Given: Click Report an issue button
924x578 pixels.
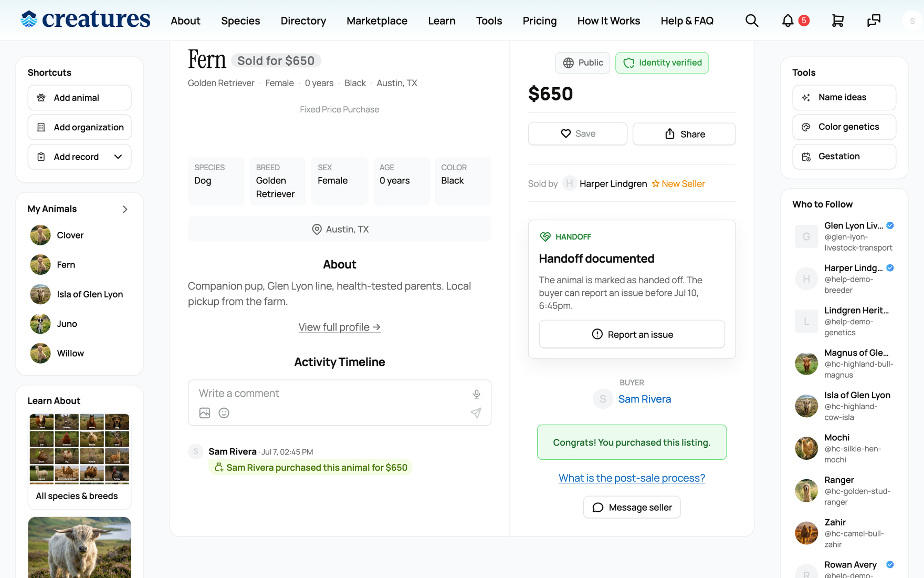Looking at the screenshot, I should (x=632, y=334).
